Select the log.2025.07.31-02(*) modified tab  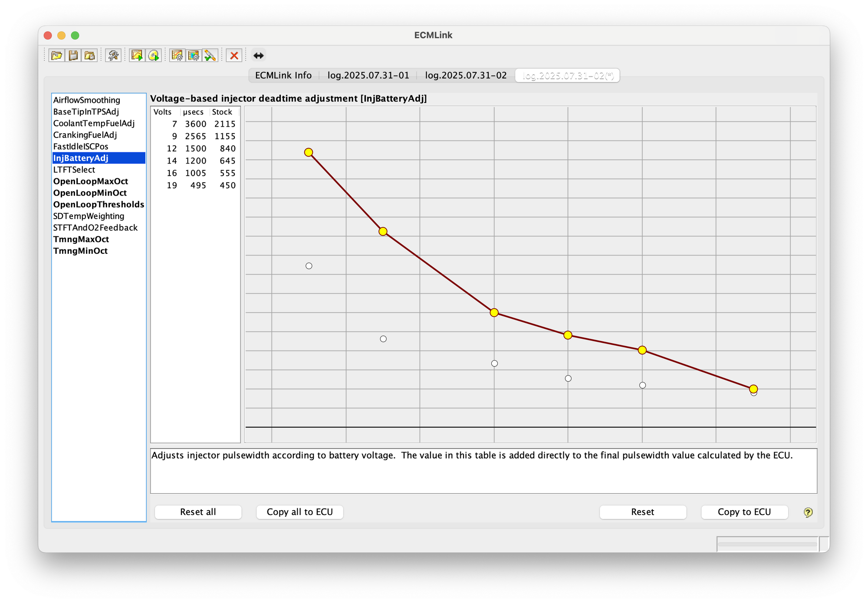click(x=568, y=75)
